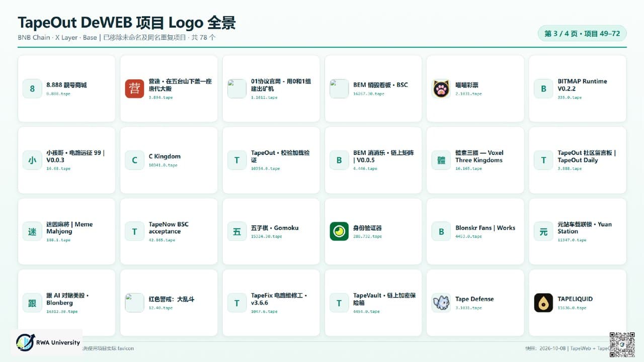Select the 跟 icon of Blonberg card

tap(32, 303)
